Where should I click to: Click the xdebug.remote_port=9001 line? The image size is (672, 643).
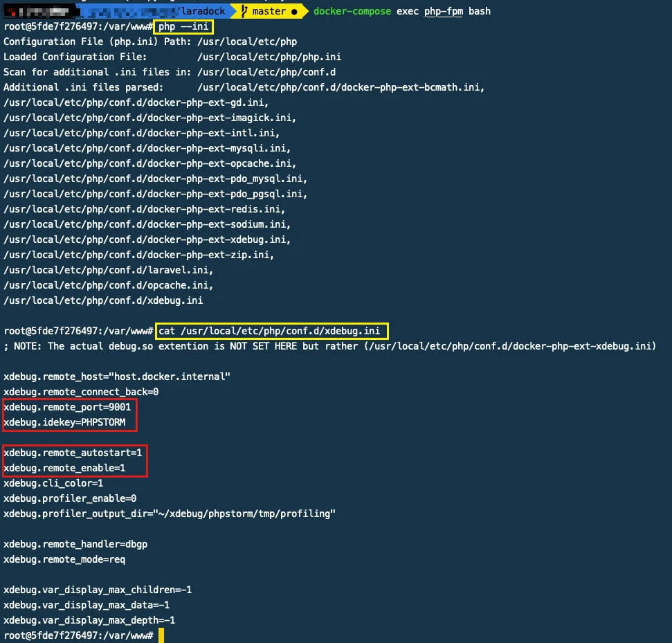[x=67, y=407]
